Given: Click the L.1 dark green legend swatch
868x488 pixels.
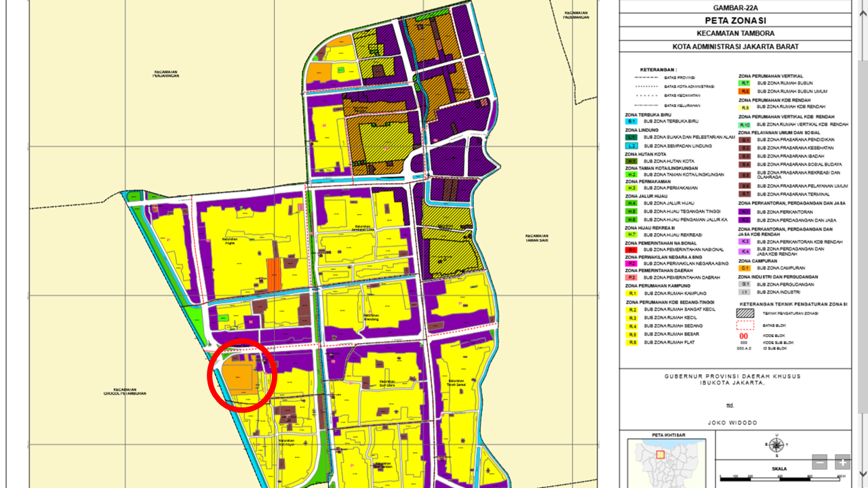Looking at the screenshot, I should pyautogui.click(x=631, y=138).
